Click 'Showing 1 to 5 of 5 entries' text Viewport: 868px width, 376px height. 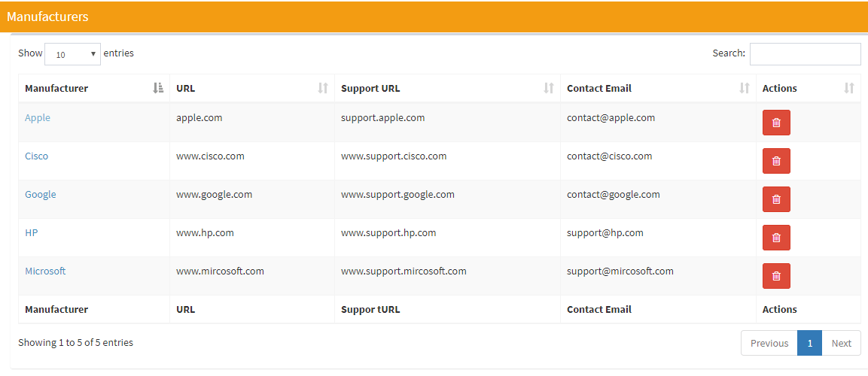click(x=75, y=342)
